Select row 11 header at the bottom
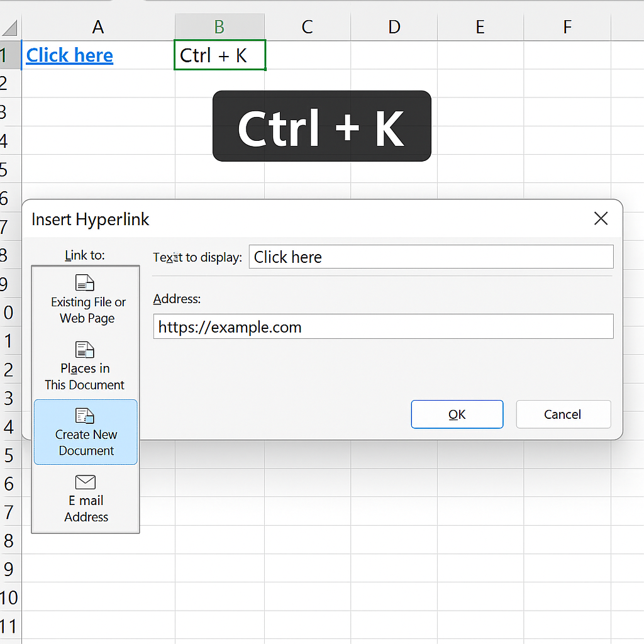 click(10, 626)
